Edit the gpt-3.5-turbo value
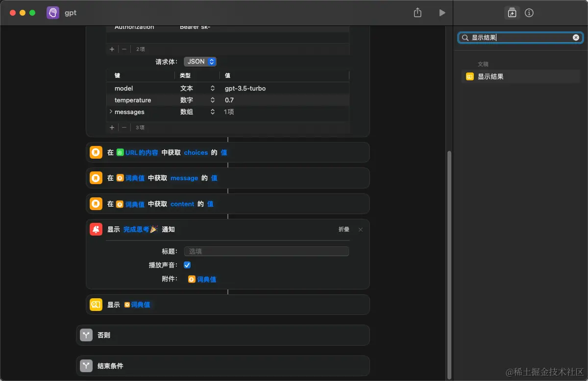This screenshot has height=381, width=588. tap(245, 89)
